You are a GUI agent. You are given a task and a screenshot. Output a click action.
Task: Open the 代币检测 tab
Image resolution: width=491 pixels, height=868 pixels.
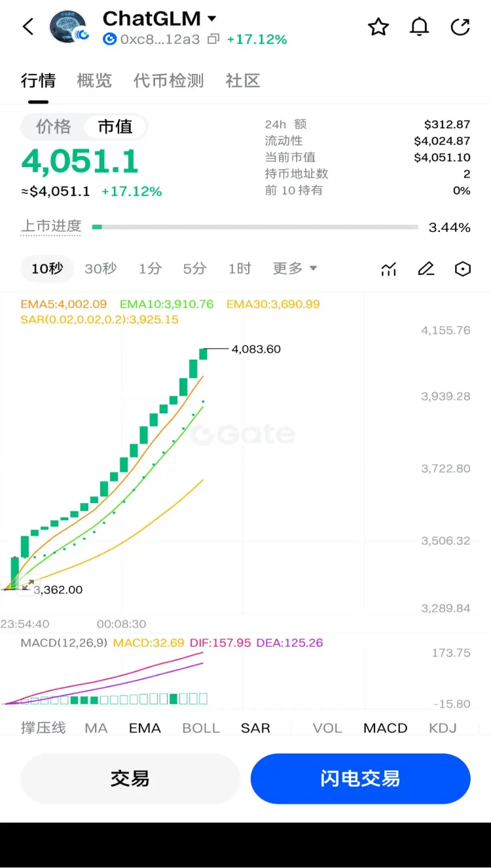click(x=169, y=81)
